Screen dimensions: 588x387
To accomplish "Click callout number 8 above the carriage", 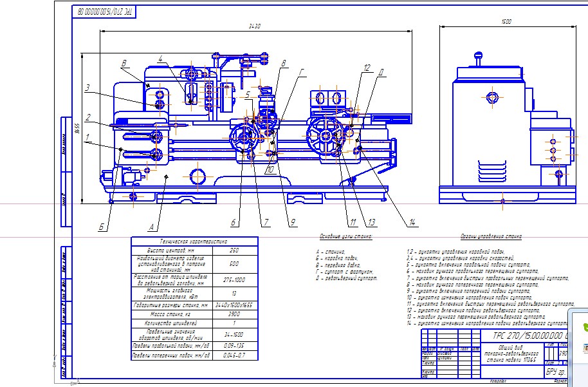I will tap(284, 63).
